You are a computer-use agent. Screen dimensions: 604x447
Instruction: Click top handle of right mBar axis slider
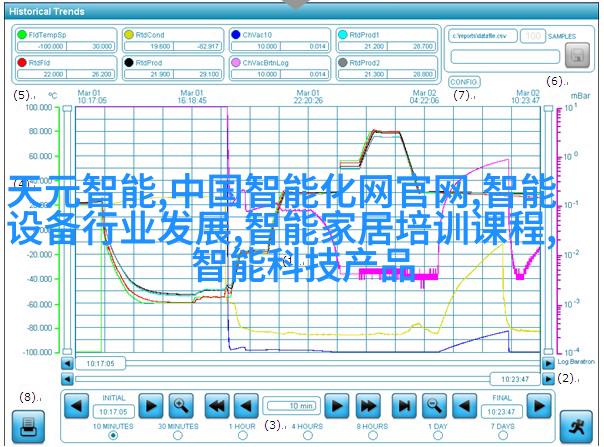tap(548, 108)
